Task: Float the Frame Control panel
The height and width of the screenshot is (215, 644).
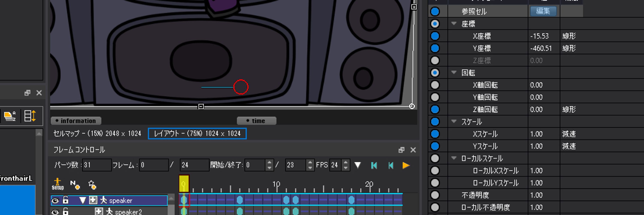Action: pos(401,150)
